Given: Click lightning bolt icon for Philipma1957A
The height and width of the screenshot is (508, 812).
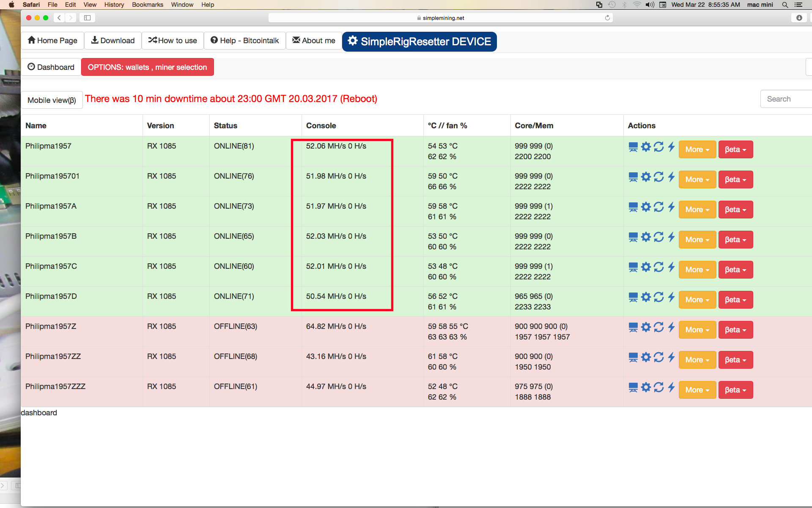Looking at the screenshot, I should click(671, 207).
